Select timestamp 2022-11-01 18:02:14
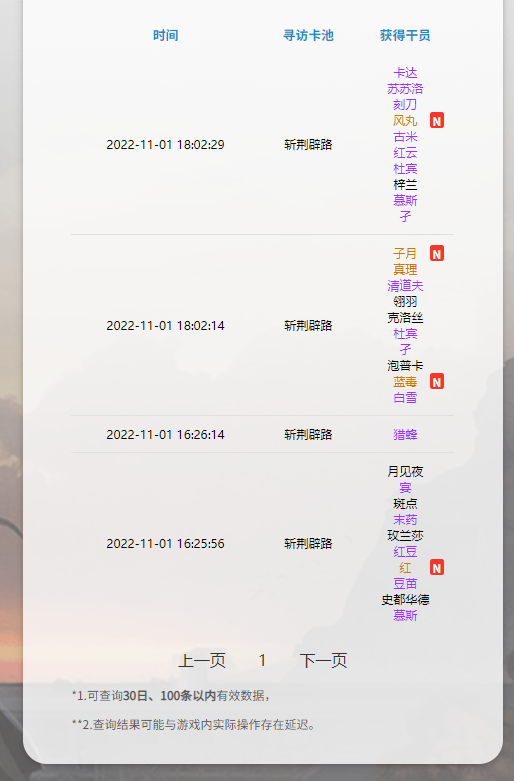This screenshot has height=781, width=514. click(165, 326)
